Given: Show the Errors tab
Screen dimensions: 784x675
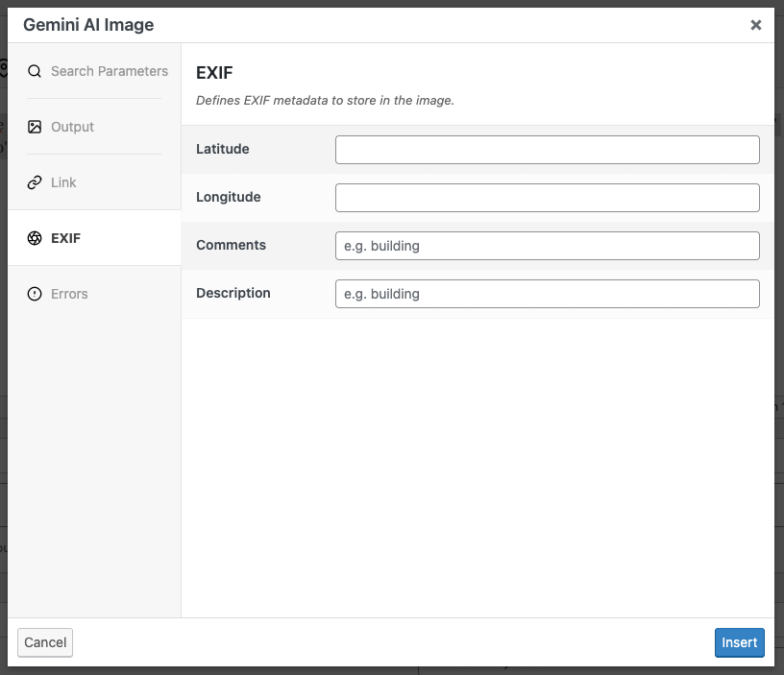Looking at the screenshot, I should click(94, 294).
